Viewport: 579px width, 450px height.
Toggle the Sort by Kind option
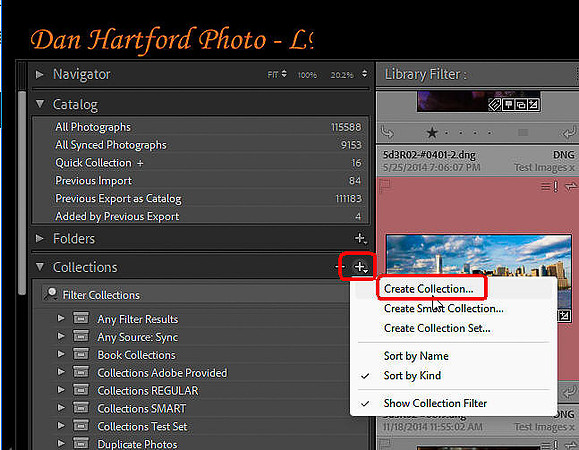pyautogui.click(x=412, y=375)
